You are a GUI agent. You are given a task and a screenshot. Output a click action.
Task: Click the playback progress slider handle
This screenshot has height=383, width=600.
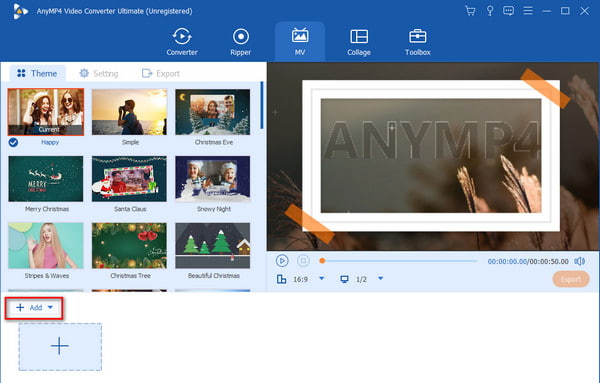click(322, 261)
